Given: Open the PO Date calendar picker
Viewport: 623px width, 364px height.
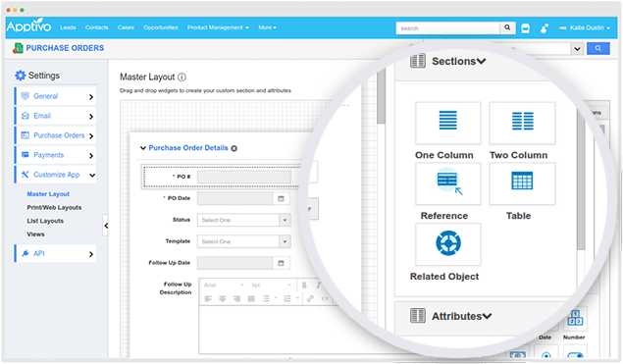Looking at the screenshot, I should tap(281, 198).
